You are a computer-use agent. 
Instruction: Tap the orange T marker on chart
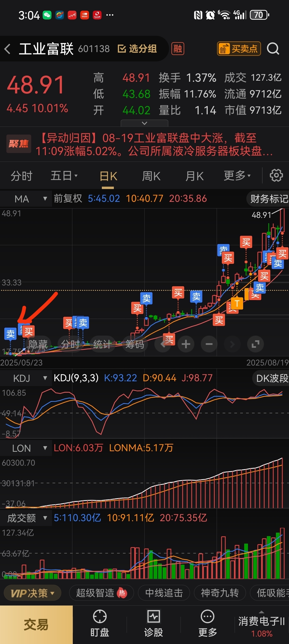pyautogui.click(x=237, y=303)
